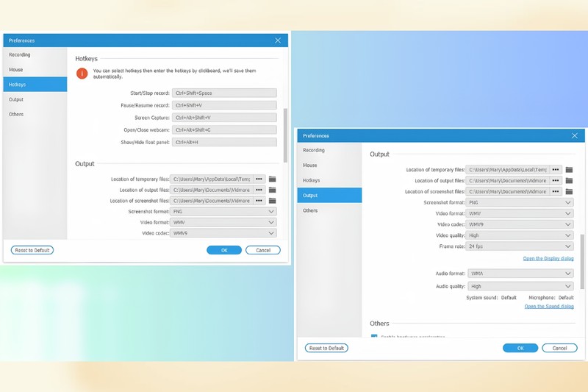Open folder for screenshot files in Hotkeys window
This screenshot has height=392, width=588.
point(272,201)
